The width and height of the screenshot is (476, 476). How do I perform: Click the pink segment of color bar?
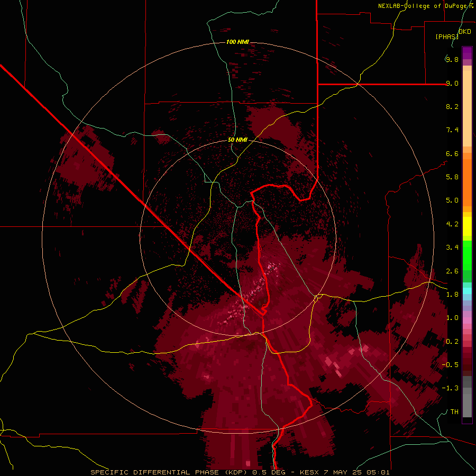click(x=467, y=321)
